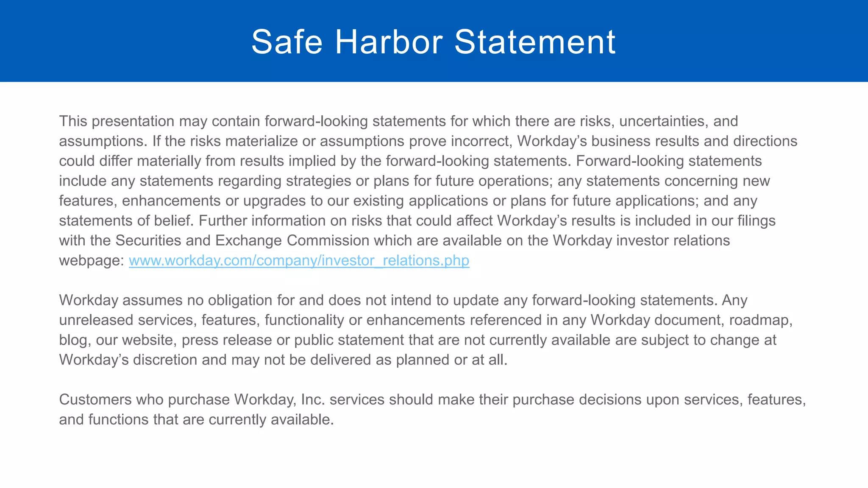Screen dimensions: 868x488
Task: Select the word 'Harbor' in the title
Action: tap(389, 42)
